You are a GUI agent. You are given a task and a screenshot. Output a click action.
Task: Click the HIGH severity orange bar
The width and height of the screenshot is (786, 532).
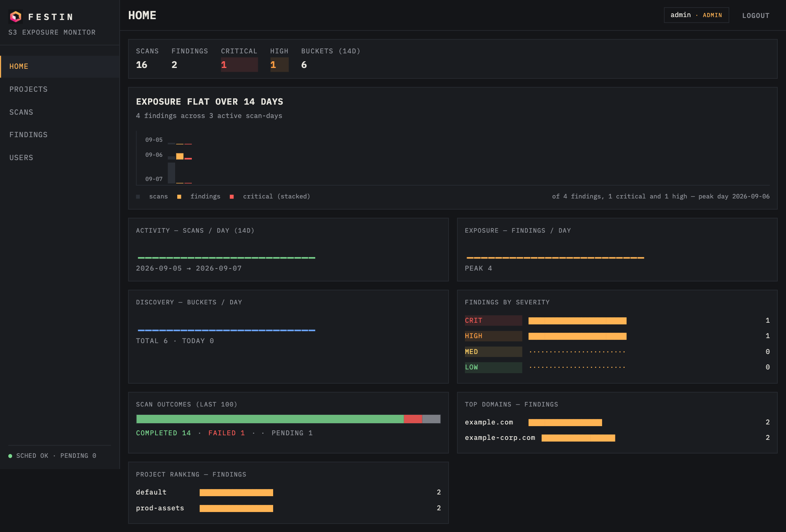point(578,336)
